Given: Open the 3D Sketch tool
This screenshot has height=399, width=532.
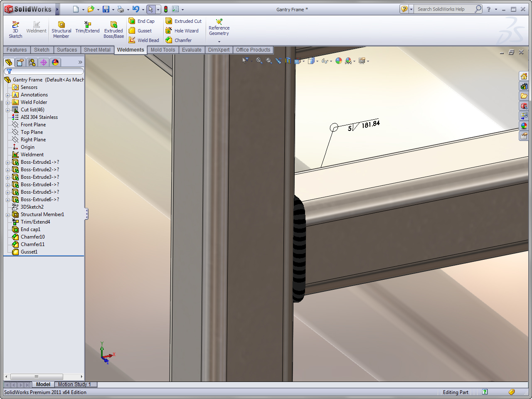Looking at the screenshot, I should (x=15, y=30).
